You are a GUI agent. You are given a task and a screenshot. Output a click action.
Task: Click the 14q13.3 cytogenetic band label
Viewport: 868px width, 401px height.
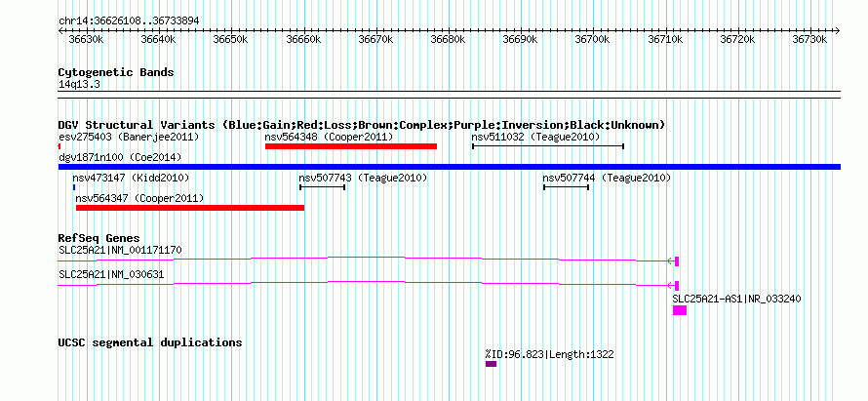point(79,85)
